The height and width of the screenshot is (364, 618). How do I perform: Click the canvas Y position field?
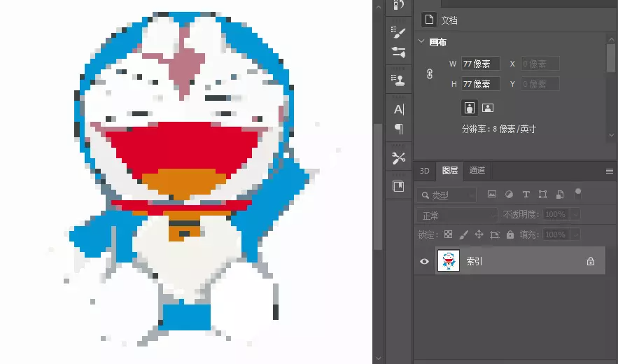[540, 84]
